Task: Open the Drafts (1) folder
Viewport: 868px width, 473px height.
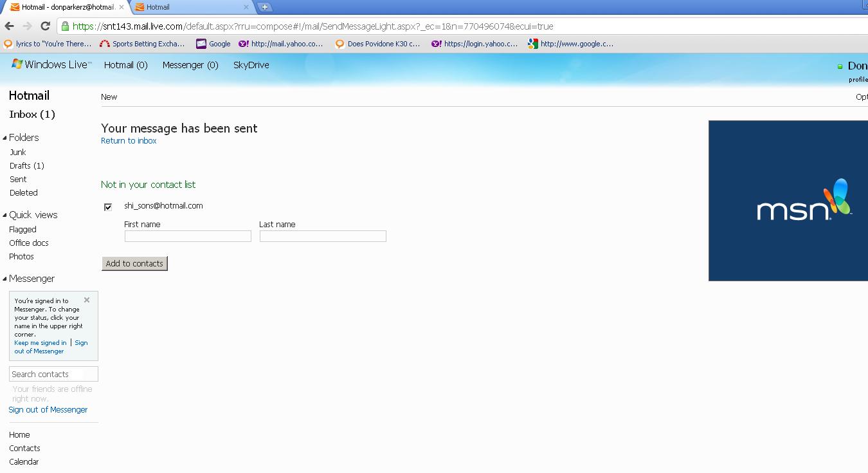Action: pyautogui.click(x=26, y=166)
